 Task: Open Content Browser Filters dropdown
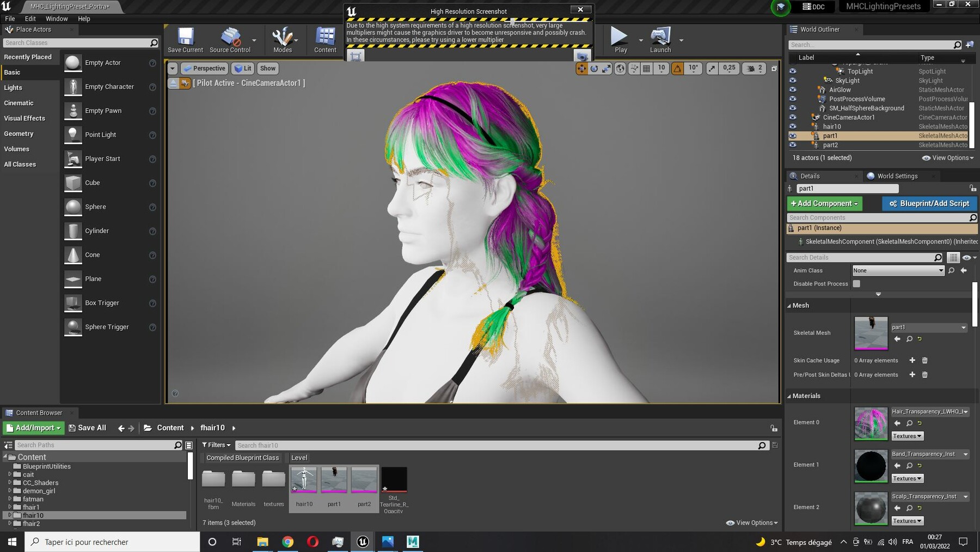[216, 445]
